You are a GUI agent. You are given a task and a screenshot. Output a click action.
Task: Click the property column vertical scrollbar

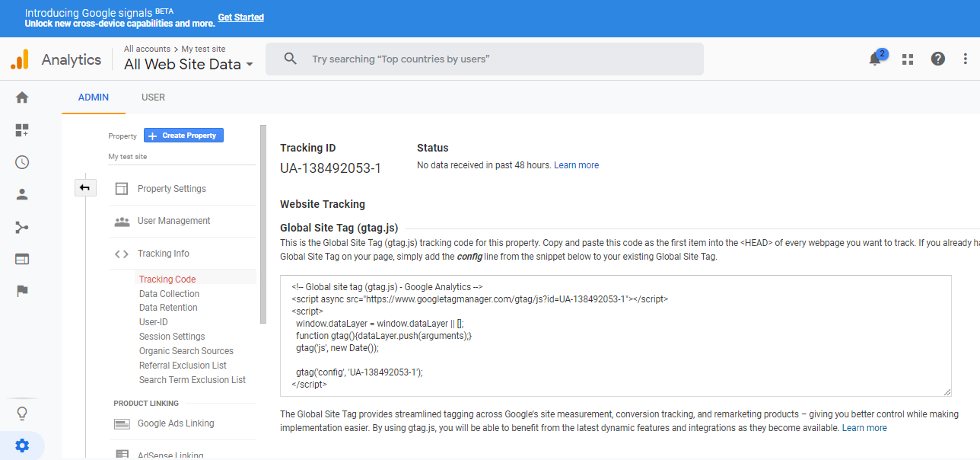[x=263, y=225]
